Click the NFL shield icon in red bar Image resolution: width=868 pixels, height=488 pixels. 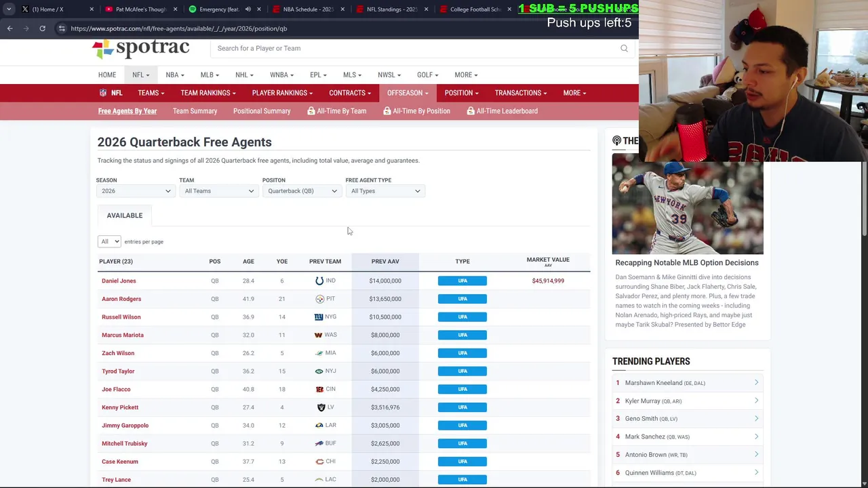(103, 93)
